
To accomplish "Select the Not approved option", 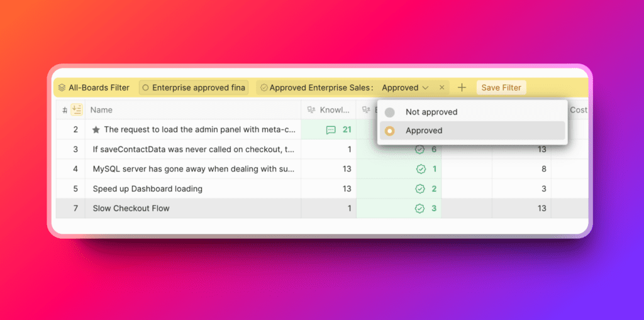I will (x=431, y=112).
